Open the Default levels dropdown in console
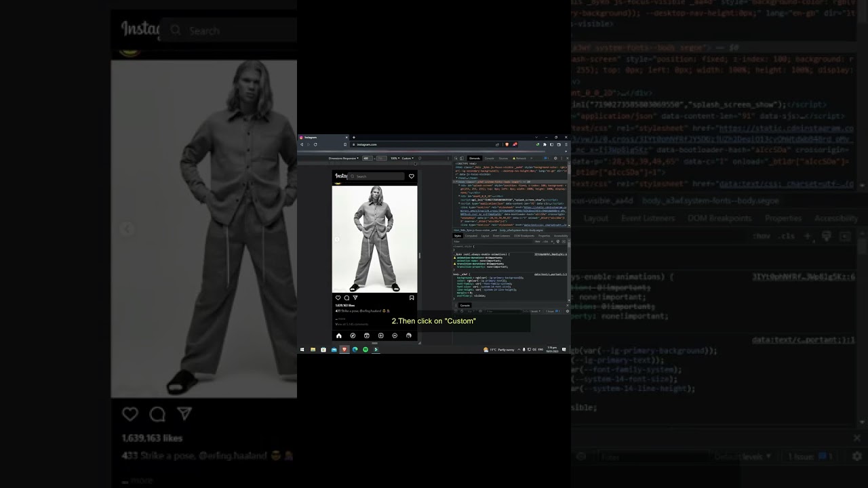The image size is (868, 488). (x=532, y=311)
